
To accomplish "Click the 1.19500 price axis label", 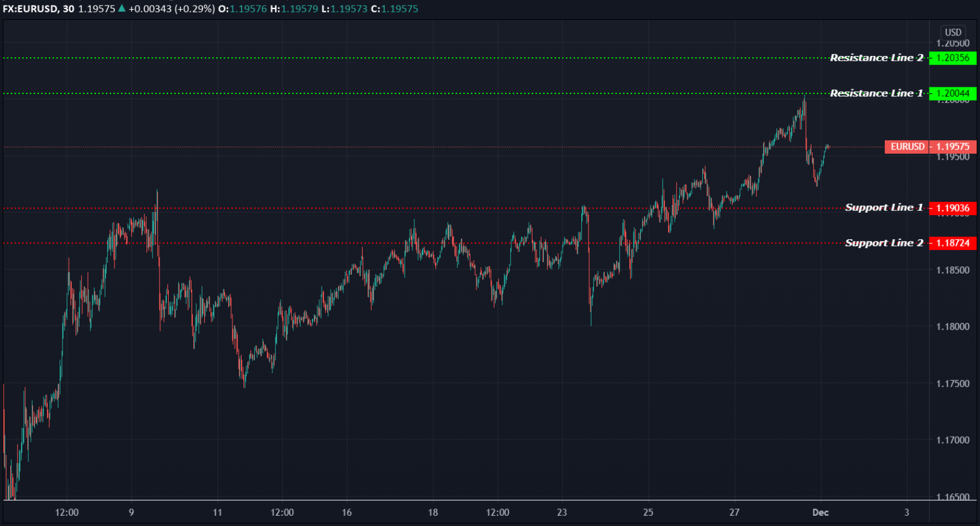I will pos(953,157).
